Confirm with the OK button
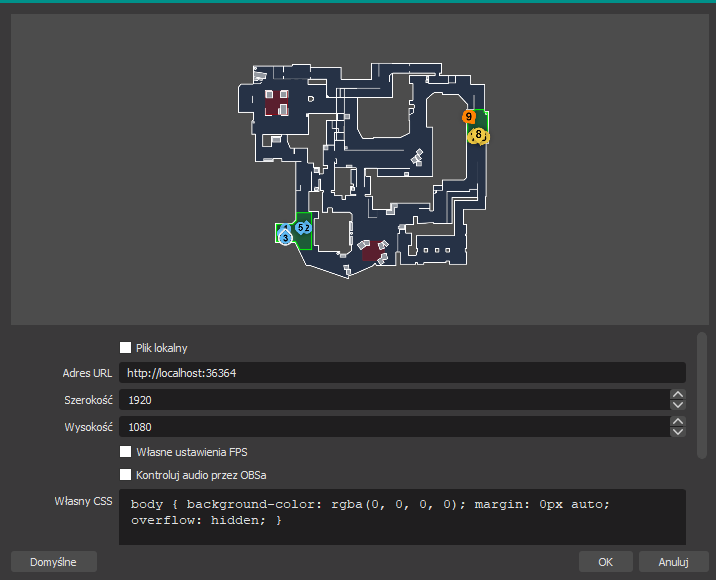 tap(605, 562)
